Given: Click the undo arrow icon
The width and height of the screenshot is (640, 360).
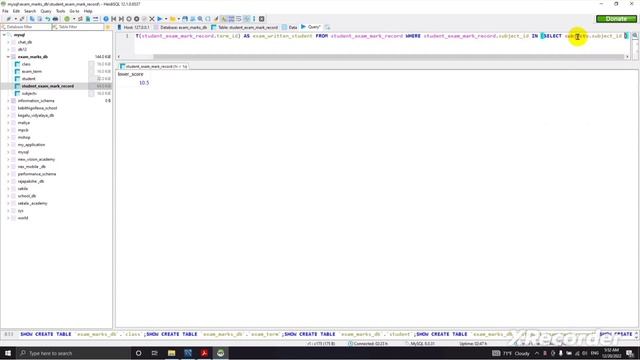Looking at the screenshot, I should pos(48,19).
